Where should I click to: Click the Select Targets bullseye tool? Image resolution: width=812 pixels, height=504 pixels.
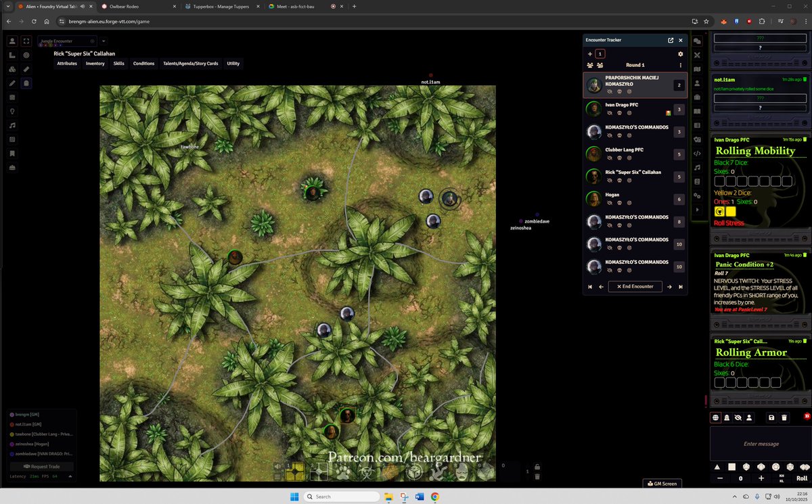click(26, 55)
